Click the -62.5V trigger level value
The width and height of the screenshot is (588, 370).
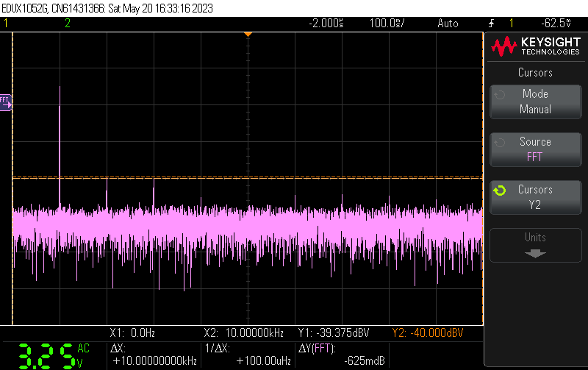(556, 24)
